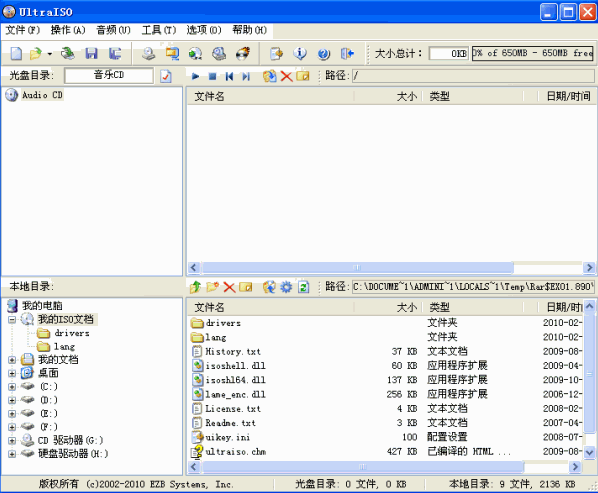Select drivers folder in local tree
598x493 pixels.
coord(72,333)
